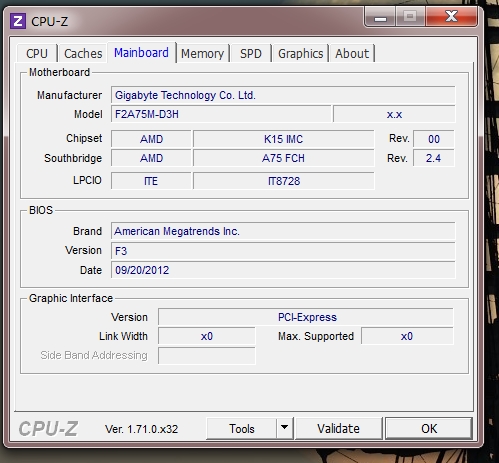The height and width of the screenshot is (463, 499).
Task: Click the model revision field x.x
Action: point(394,114)
